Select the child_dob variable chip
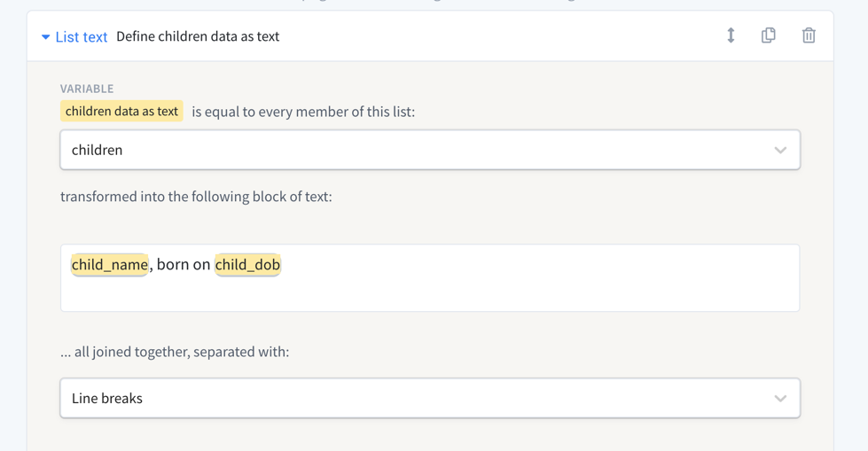This screenshot has height=451, width=868. (x=247, y=264)
